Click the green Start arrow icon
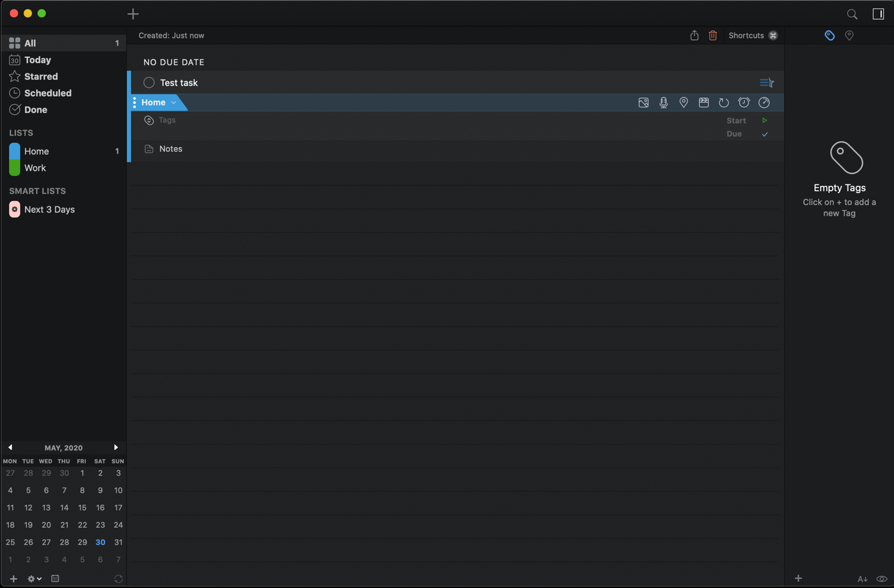Screen dimensions: 894x588 [x=764, y=120]
